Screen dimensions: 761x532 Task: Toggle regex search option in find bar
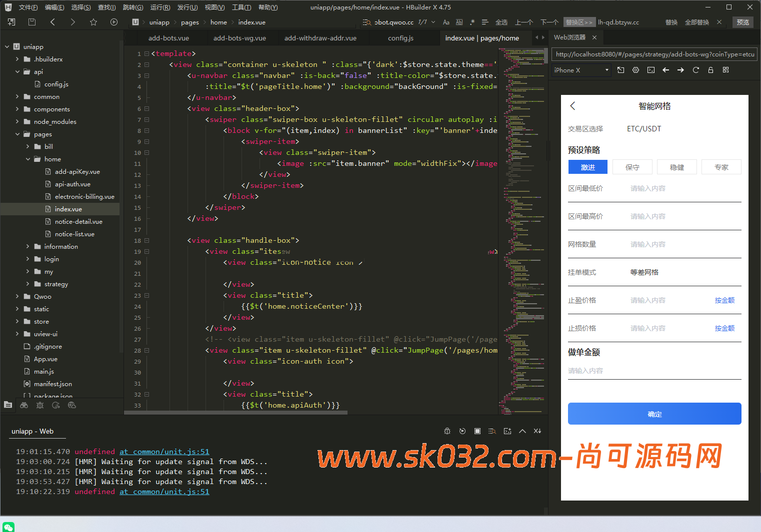pos(472,22)
